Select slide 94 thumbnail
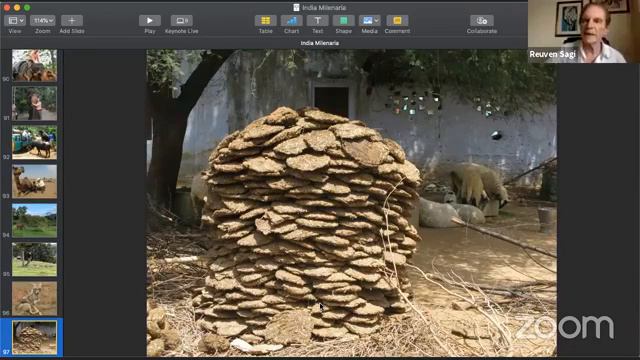Viewport: 640px width, 360px height. point(34,221)
